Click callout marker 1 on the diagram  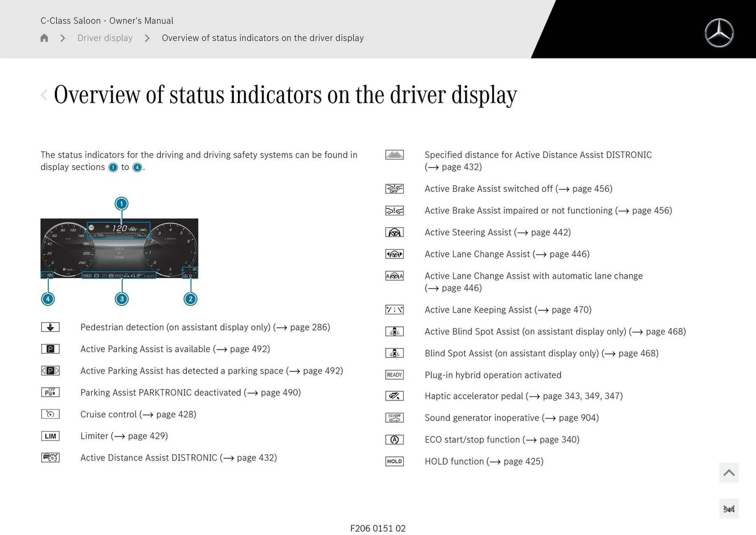click(x=121, y=204)
